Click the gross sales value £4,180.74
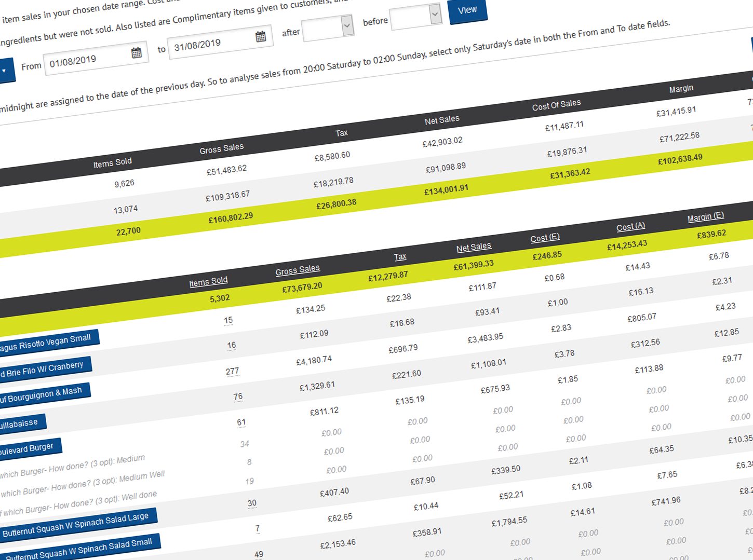753x560 pixels. point(314,360)
